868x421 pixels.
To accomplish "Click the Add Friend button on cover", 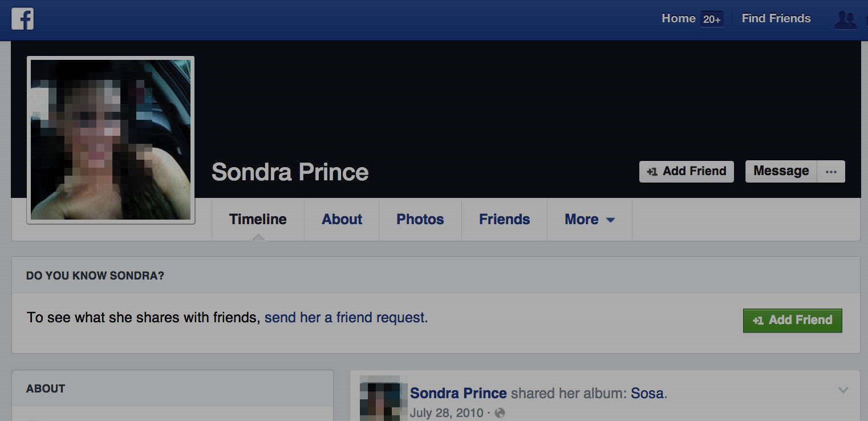I will [686, 172].
